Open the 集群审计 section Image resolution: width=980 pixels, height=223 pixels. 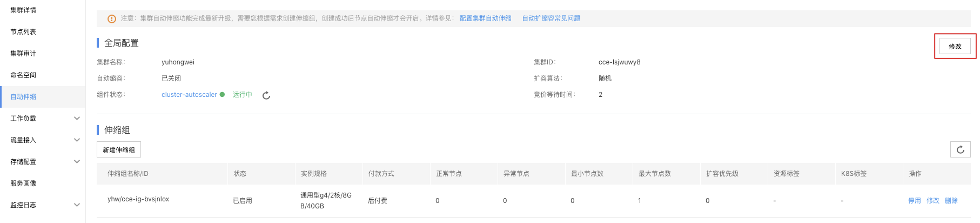pos(23,53)
